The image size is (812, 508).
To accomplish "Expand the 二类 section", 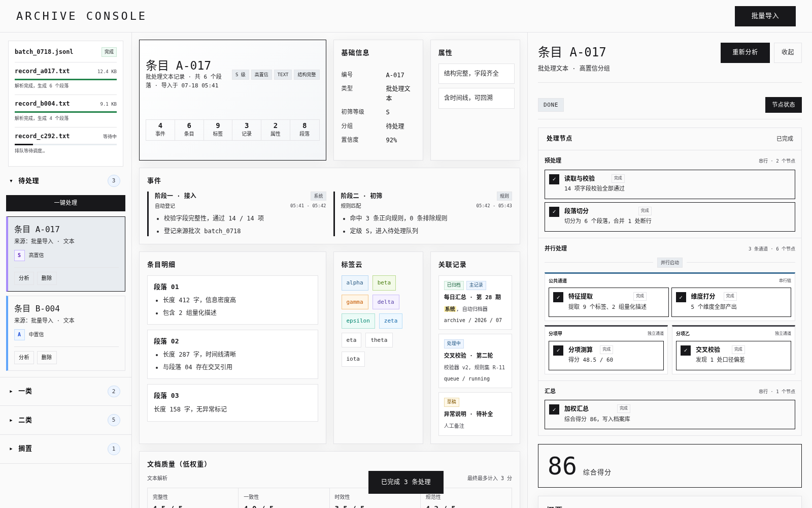I will pos(65,420).
